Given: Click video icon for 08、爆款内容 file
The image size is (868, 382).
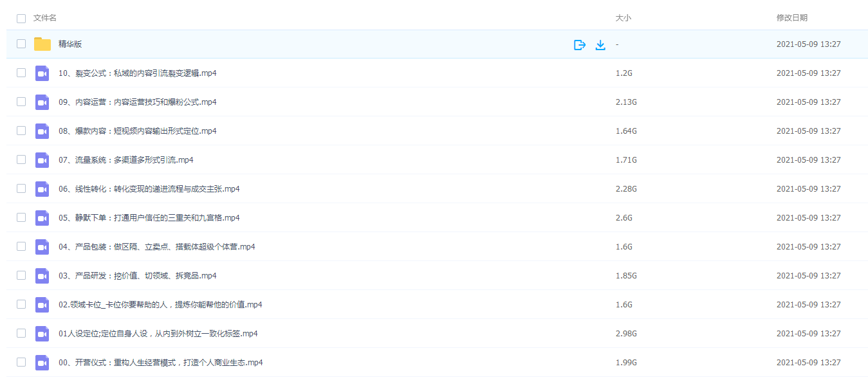Looking at the screenshot, I should [42, 131].
